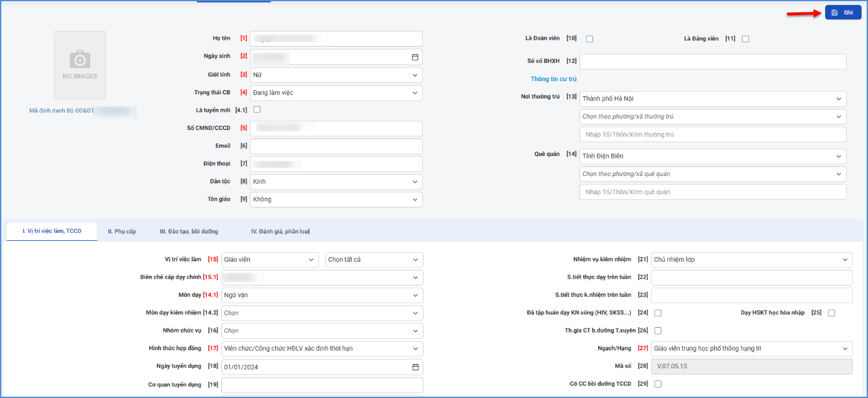Click the NO IMAGES photo placeholder
Image resolution: width=868 pixels, height=398 pixels.
(x=80, y=65)
